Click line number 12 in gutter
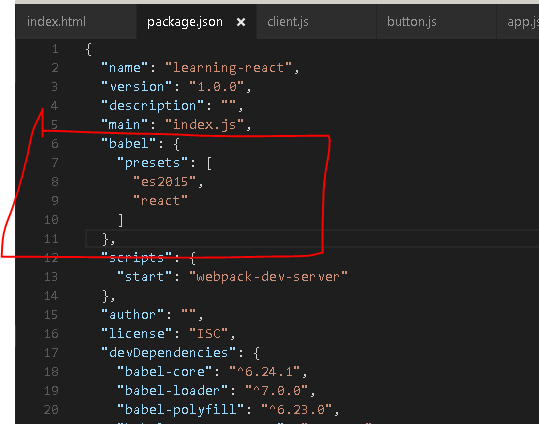539x424 pixels. [x=51, y=258]
